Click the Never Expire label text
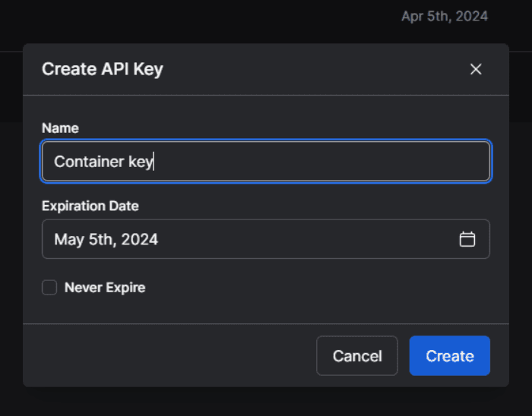The height and width of the screenshot is (416, 532). 105,288
